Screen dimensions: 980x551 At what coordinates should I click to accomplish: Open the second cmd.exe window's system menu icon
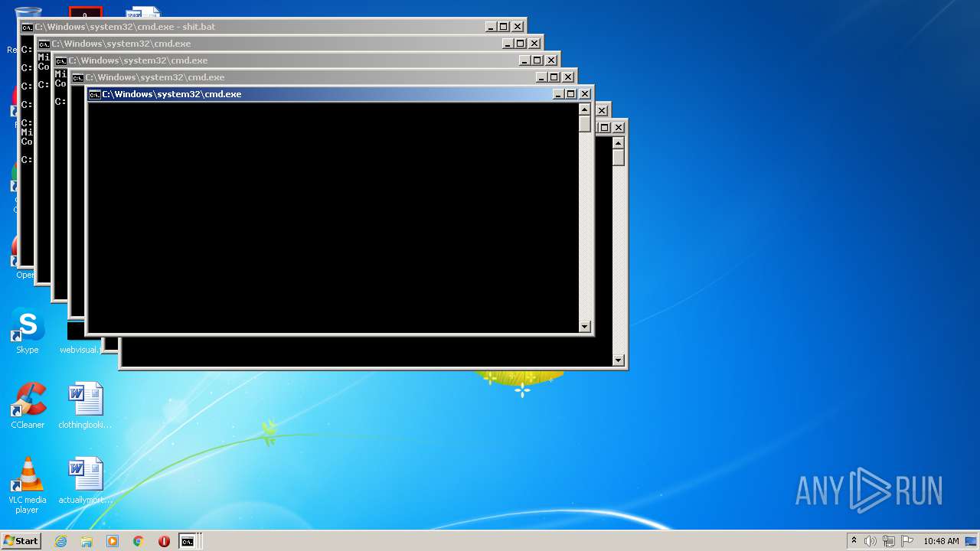44,44
